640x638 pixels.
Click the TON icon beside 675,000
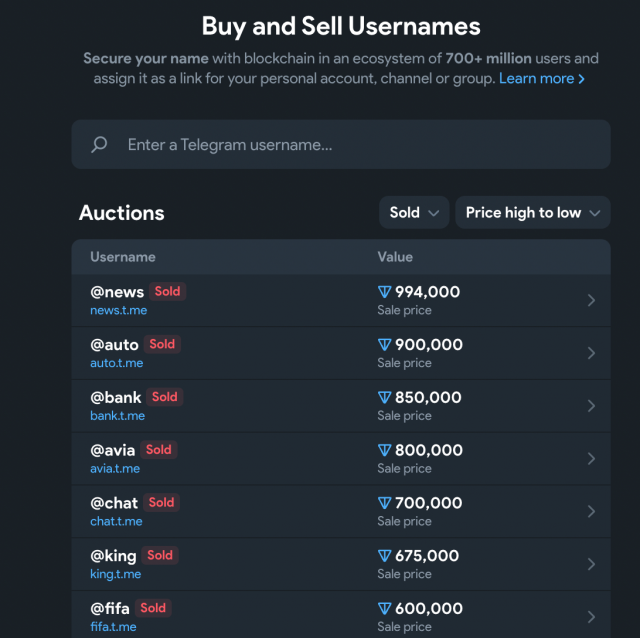(x=384, y=556)
